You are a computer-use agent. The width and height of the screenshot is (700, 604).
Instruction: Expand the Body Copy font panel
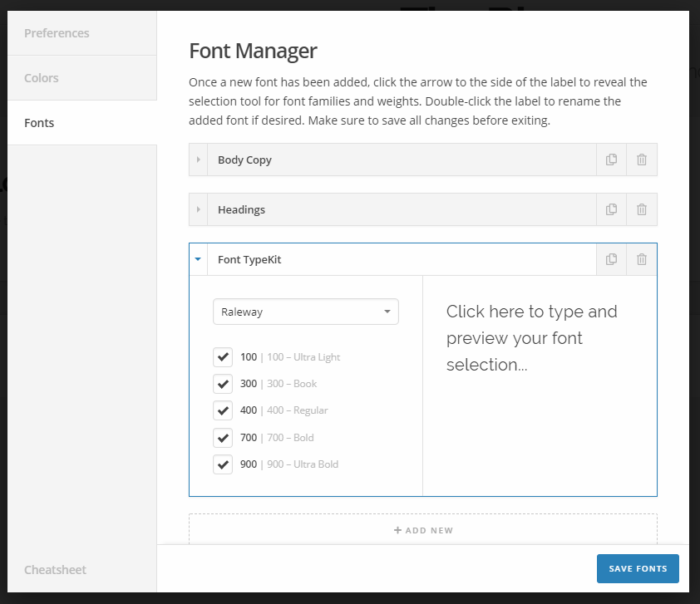click(198, 160)
